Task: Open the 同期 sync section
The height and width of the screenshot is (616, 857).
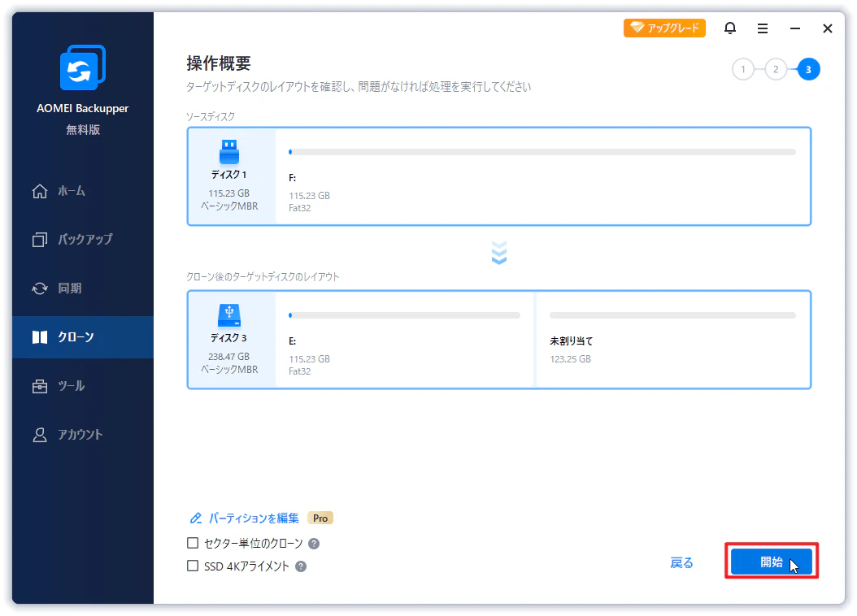Action: (x=83, y=288)
